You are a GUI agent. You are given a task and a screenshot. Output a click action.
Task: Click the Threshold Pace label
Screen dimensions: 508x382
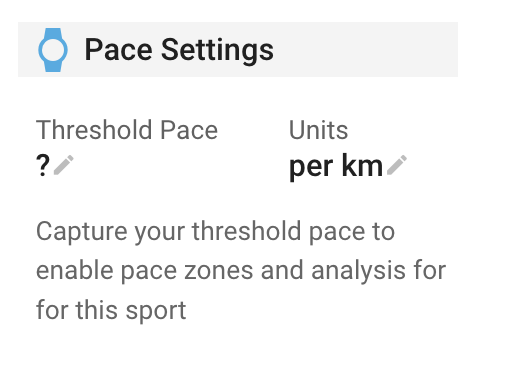tap(127, 130)
